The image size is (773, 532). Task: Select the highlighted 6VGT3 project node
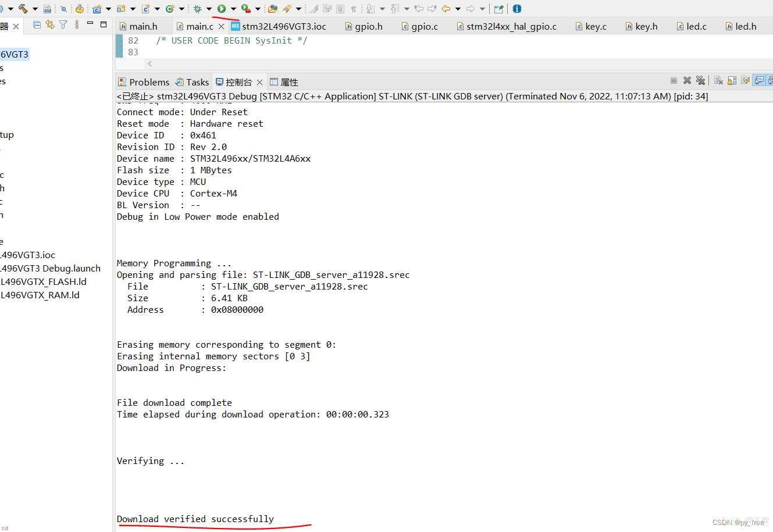pos(14,54)
